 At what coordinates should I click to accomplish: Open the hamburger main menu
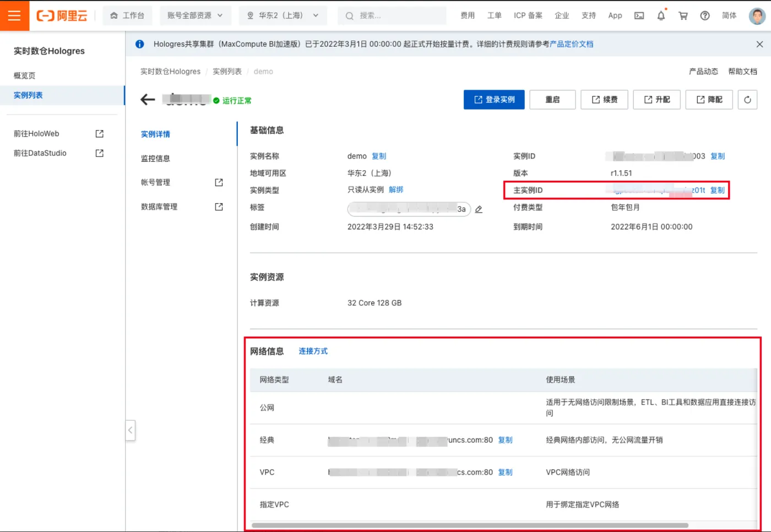click(14, 15)
